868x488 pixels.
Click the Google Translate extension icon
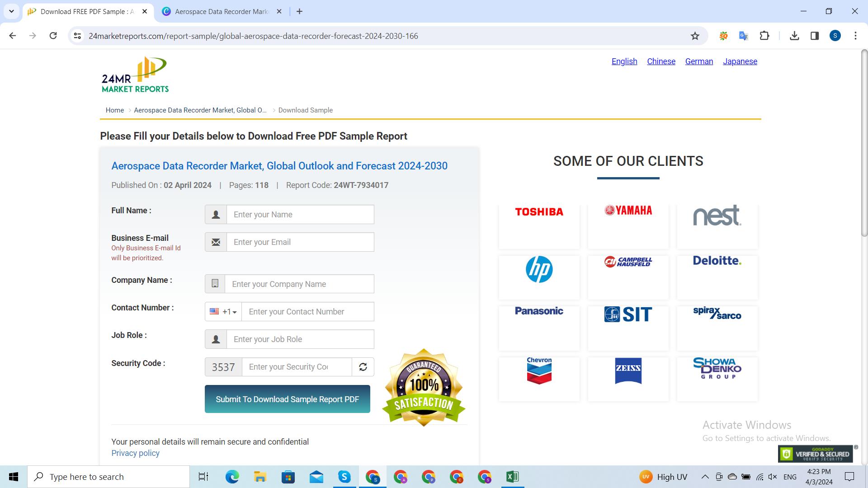tap(744, 36)
